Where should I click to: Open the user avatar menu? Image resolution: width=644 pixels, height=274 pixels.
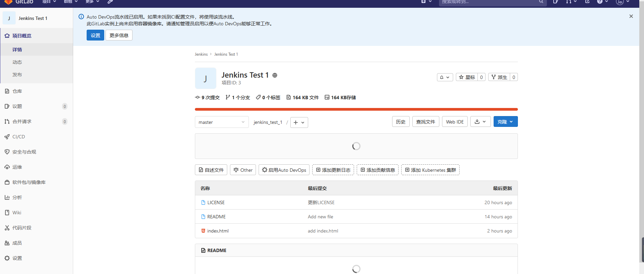pos(622,2)
